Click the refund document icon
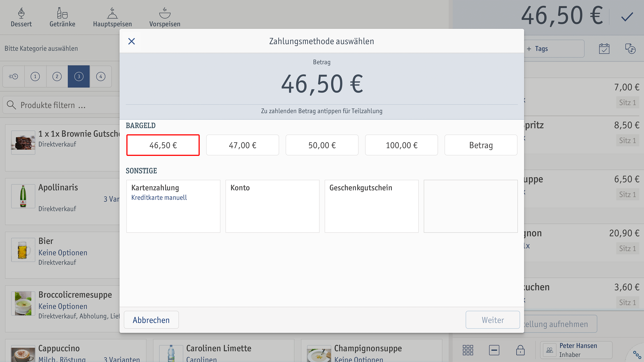The width and height of the screenshot is (644, 362). point(630,49)
